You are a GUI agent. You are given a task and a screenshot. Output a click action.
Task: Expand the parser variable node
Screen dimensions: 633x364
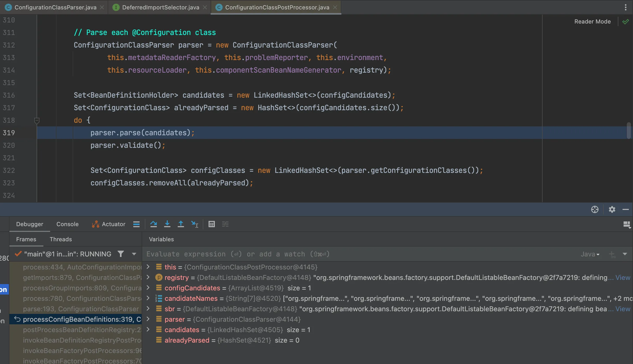148,319
